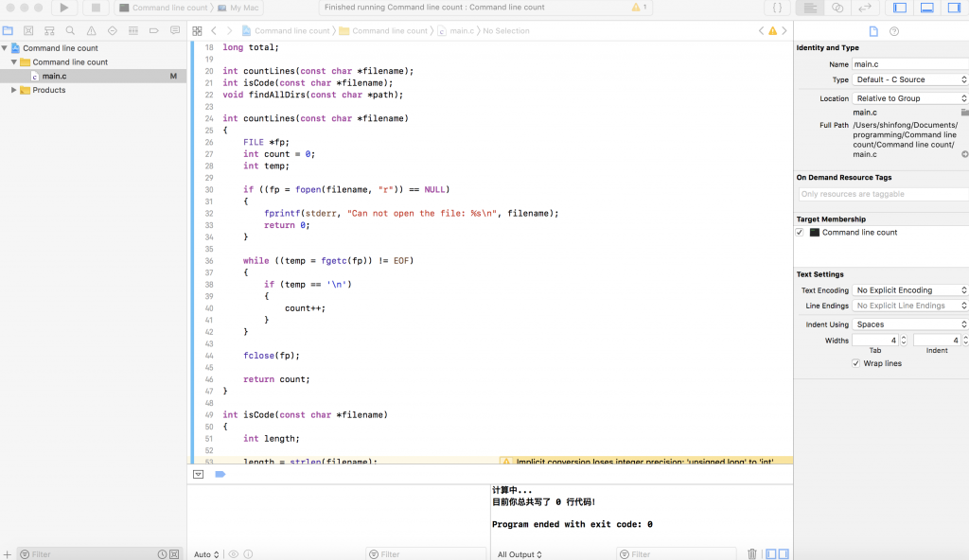Stop the running program
This screenshot has width=969, height=560.
(96, 8)
